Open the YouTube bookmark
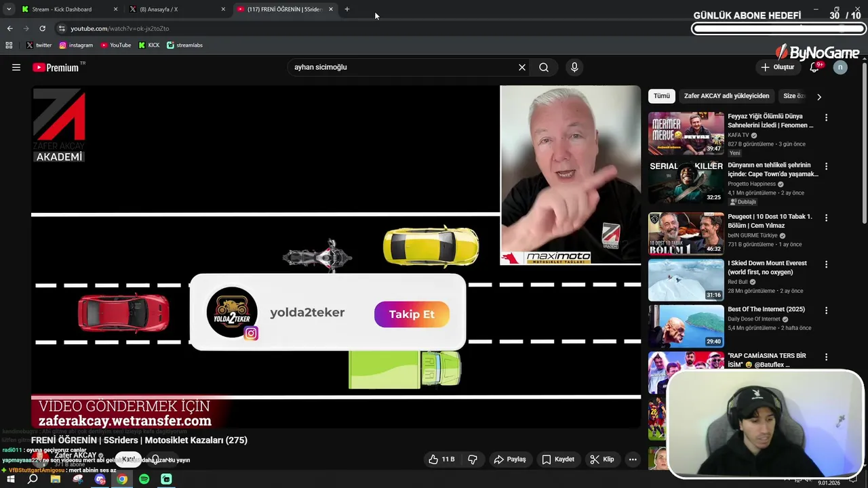This screenshot has width=868, height=488. click(x=115, y=45)
